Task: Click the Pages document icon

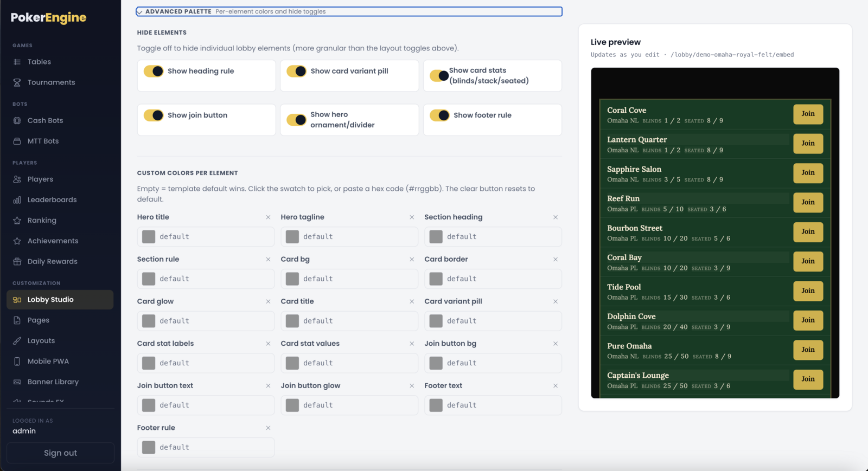Action: tap(17, 320)
